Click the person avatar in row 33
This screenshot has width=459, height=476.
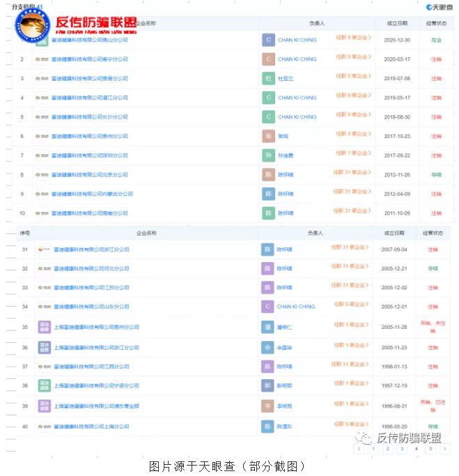point(267,288)
